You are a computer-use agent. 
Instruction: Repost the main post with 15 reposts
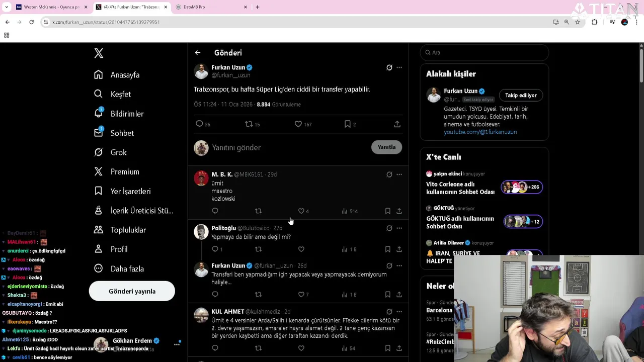249,124
